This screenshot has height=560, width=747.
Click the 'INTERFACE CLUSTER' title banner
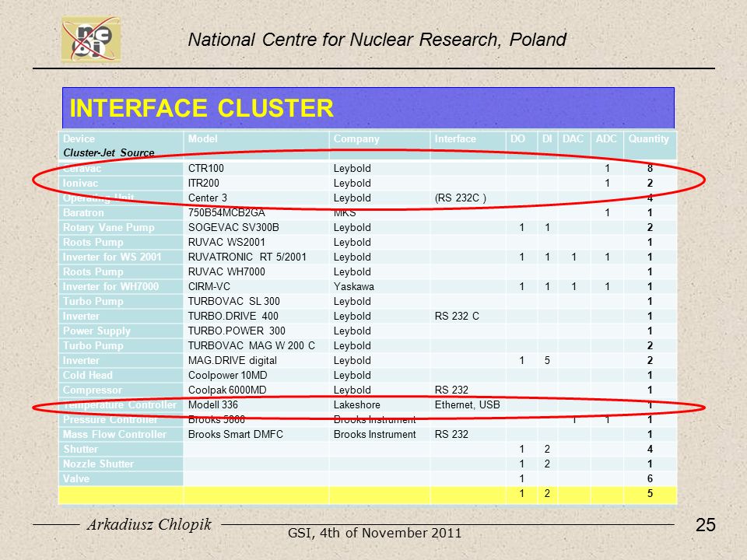(368, 108)
